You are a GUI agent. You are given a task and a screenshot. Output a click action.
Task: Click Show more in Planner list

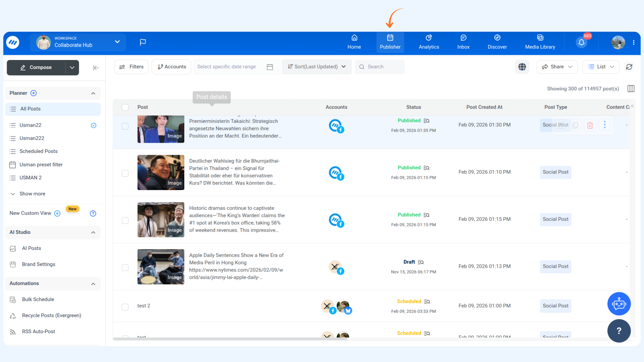pyautogui.click(x=32, y=194)
